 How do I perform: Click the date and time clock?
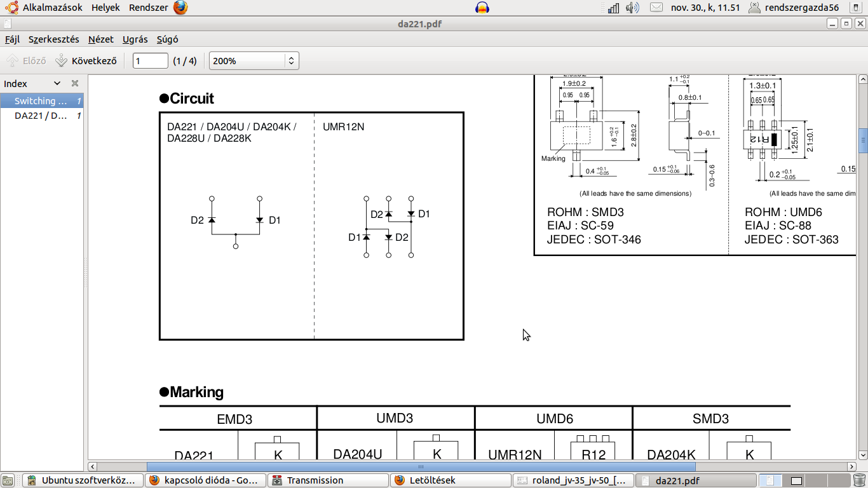pos(705,8)
